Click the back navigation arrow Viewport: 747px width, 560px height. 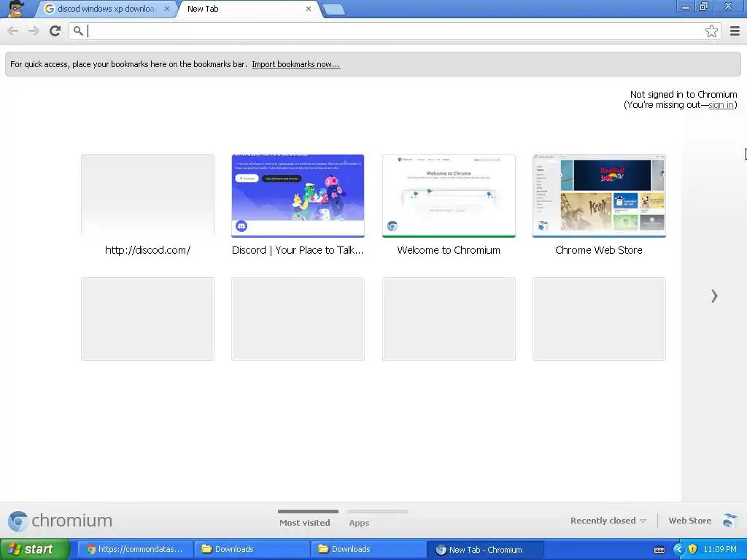tap(13, 31)
